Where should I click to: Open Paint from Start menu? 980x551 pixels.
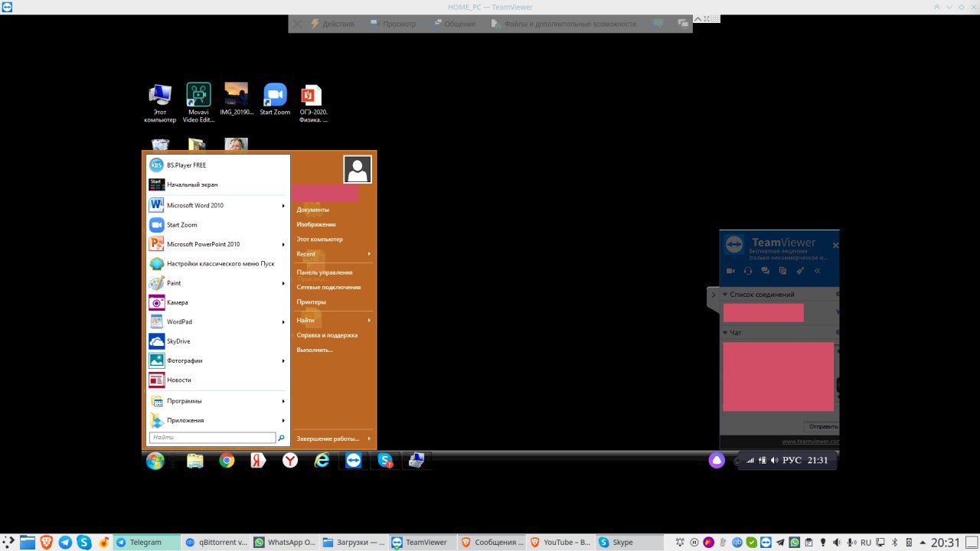click(x=217, y=283)
